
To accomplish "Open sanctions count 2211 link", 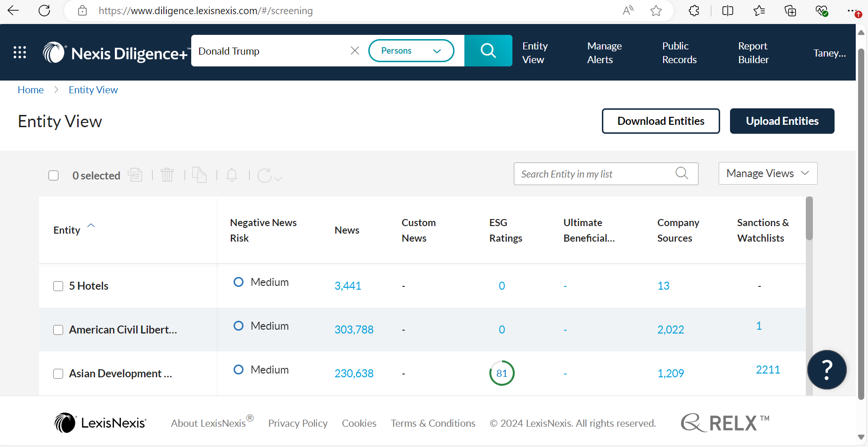I will [768, 370].
